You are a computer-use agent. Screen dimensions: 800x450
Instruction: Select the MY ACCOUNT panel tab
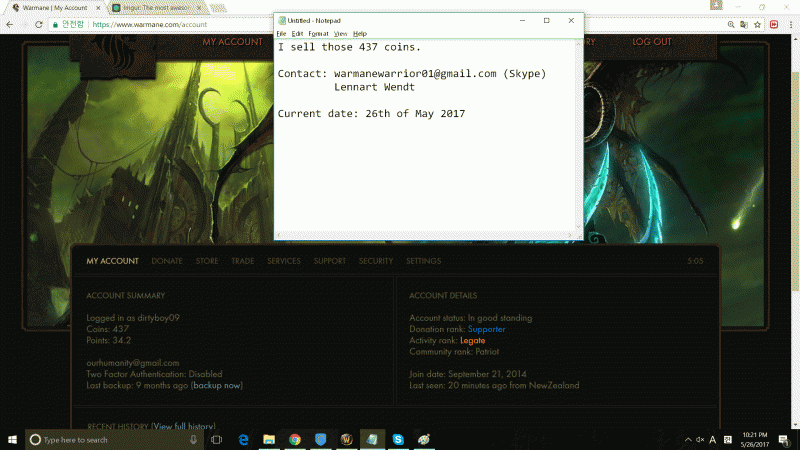(112, 261)
